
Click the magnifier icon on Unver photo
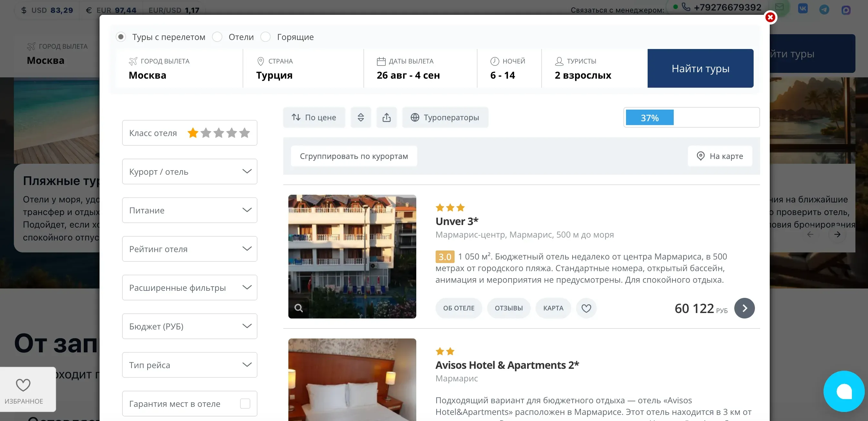pos(299,308)
